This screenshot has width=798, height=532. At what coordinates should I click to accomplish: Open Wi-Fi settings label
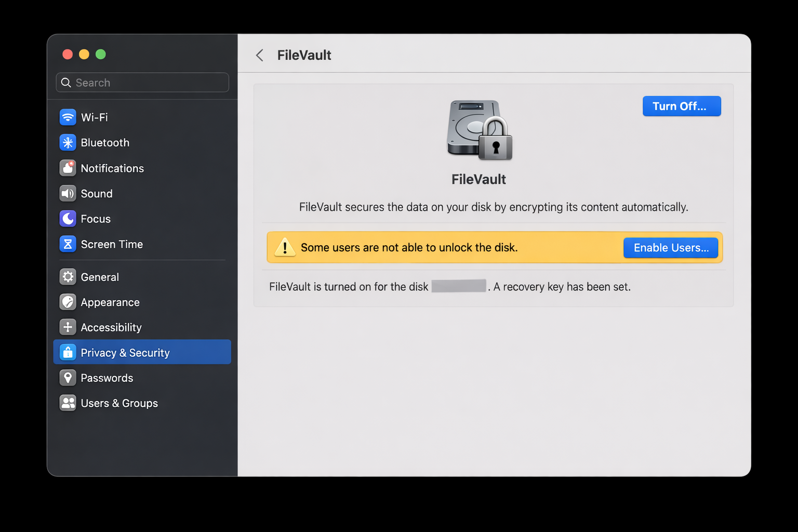[x=95, y=117]
